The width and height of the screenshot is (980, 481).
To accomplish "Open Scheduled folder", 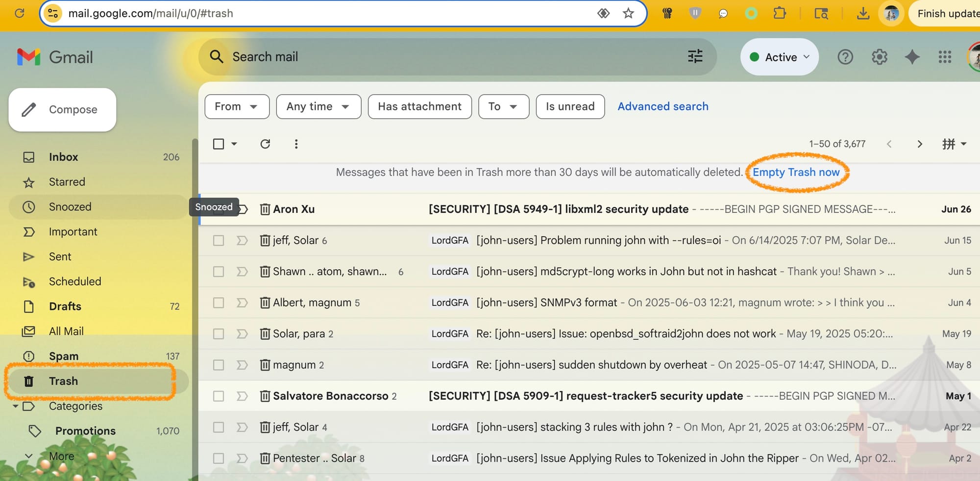I will (x=98, y=281).
